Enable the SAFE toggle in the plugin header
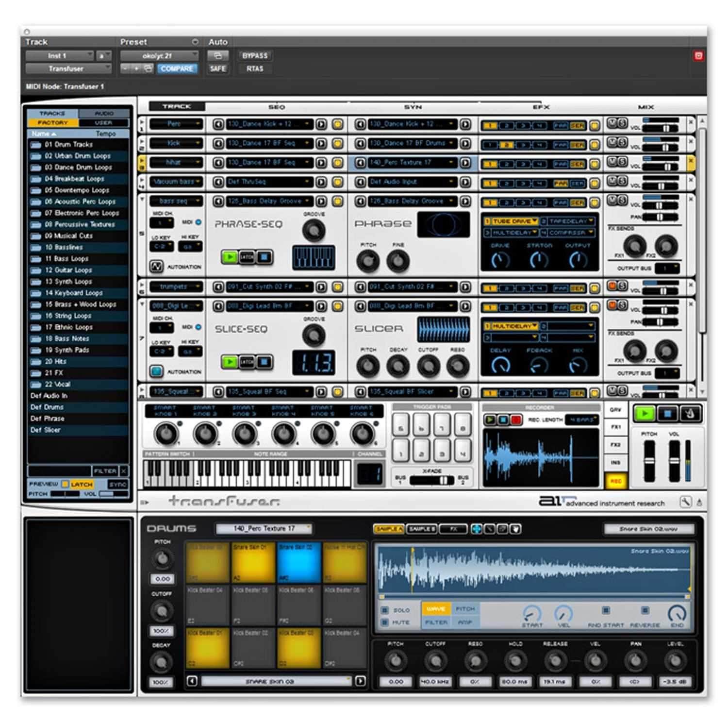Viewport: 728px width, 723px height. pyautogui.click(x=217, y=68)
